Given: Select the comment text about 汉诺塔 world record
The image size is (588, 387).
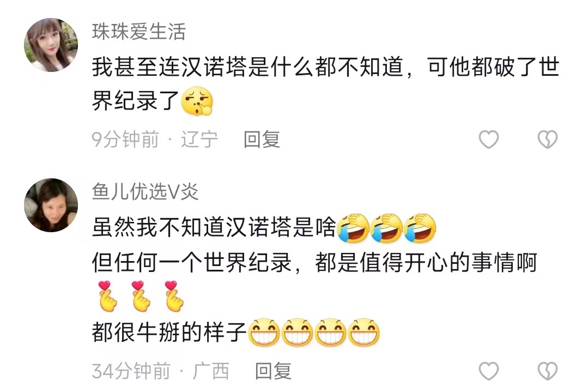Looking at the screenshot, I should [325, 84].
